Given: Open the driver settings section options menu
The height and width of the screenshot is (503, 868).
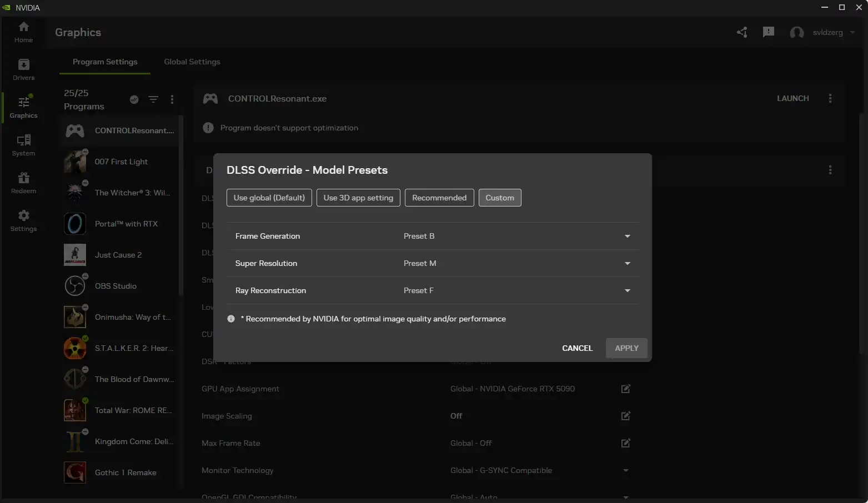Looking at the screenshot, I should pos(830,170).
